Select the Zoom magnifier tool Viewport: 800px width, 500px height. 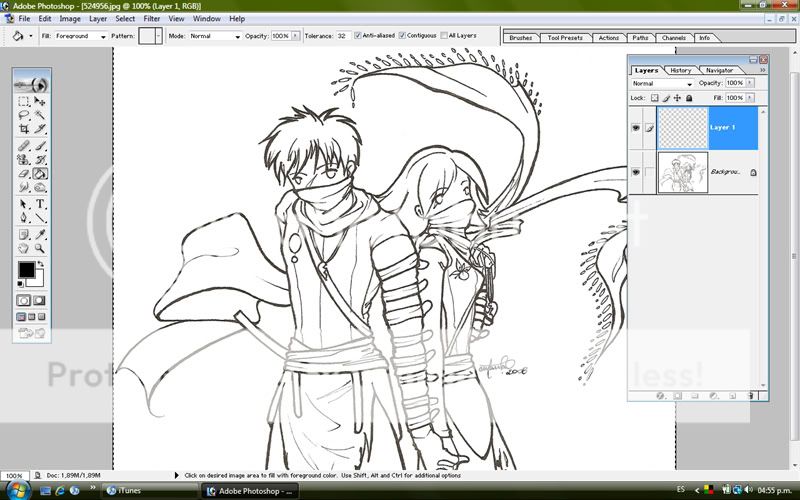click(x=41, y=247)
